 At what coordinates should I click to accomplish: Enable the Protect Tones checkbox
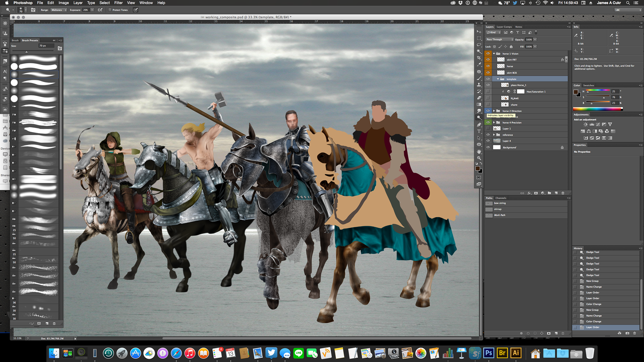pyautogui.click(x=110, y=10)
